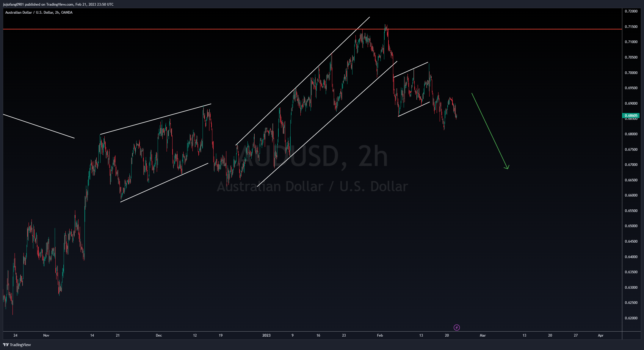Click the 12 date label on time axis

[x=195, y=335]
